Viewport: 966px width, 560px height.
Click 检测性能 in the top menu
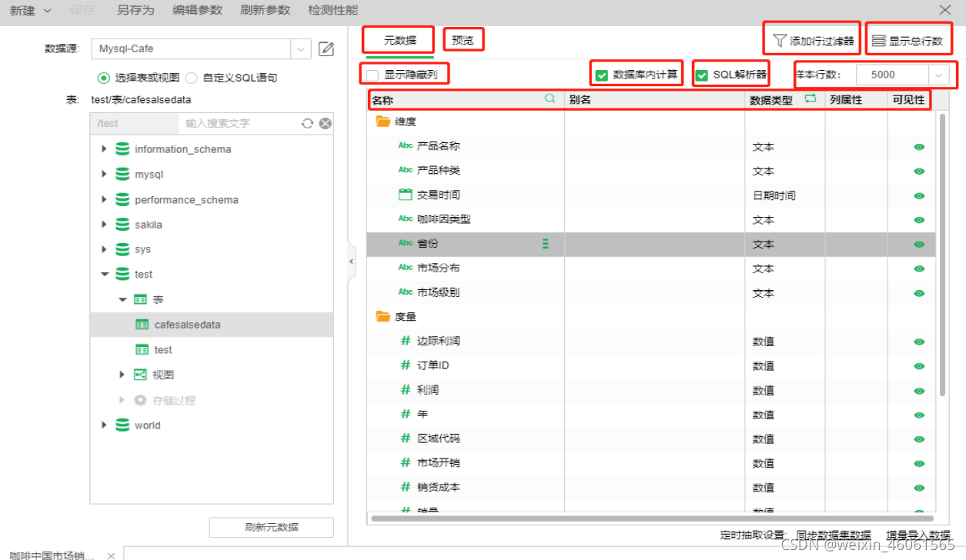point(333,10)
